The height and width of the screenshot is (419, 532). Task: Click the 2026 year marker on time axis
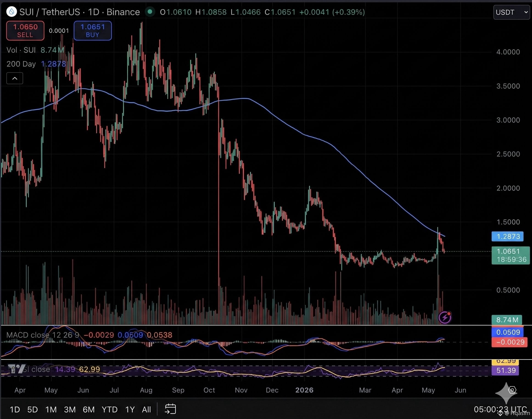(x=304, y=390)
